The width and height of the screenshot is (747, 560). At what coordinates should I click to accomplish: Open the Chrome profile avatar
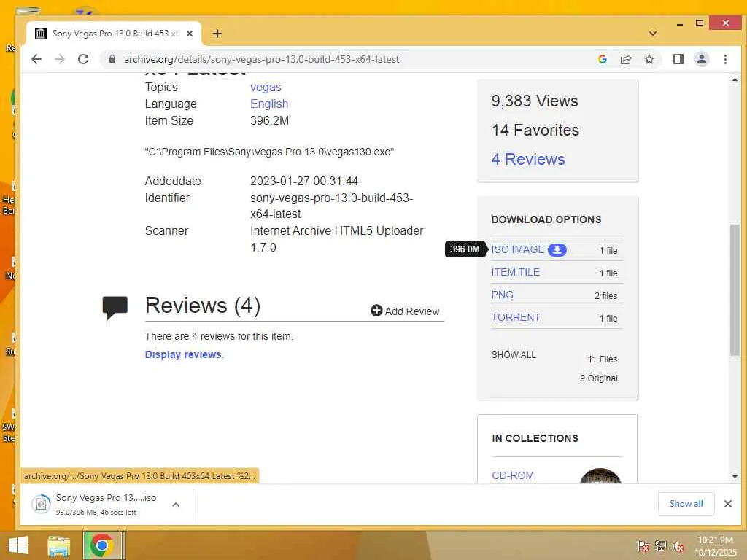[702, 59]
